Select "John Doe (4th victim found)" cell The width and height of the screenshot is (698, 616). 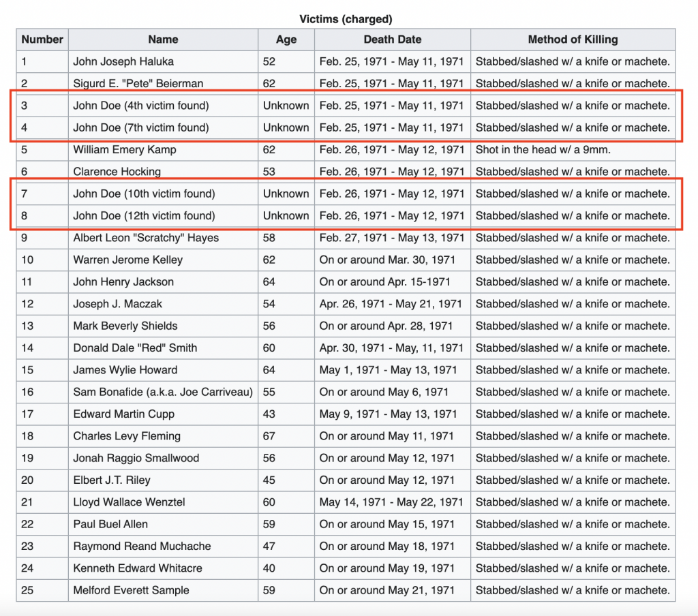pos(141,106)
